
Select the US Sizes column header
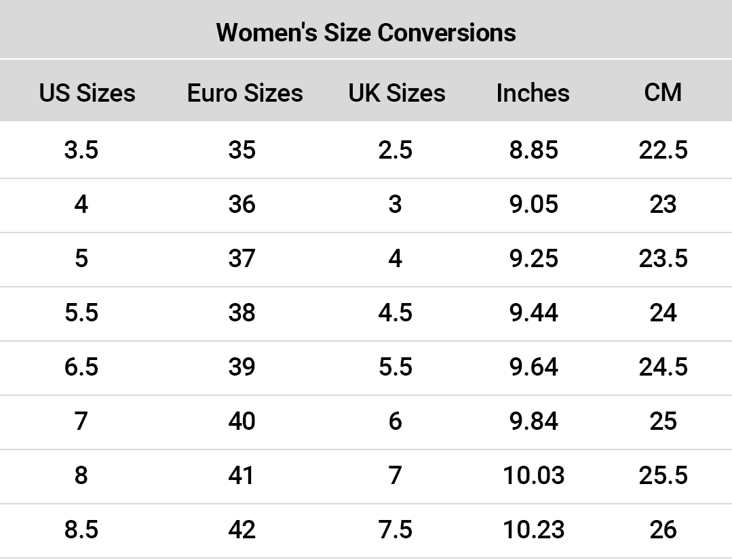click(87, 93)
